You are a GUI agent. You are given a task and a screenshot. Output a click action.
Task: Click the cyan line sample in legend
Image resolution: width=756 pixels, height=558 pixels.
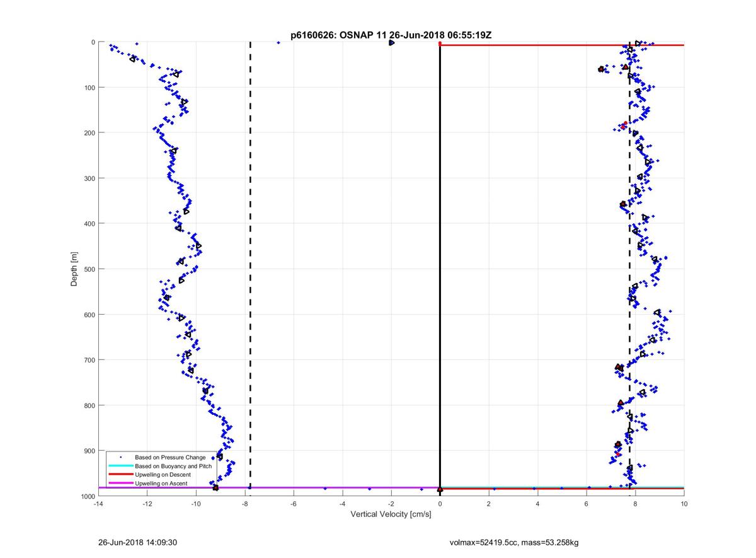click(x=120, y=465)
